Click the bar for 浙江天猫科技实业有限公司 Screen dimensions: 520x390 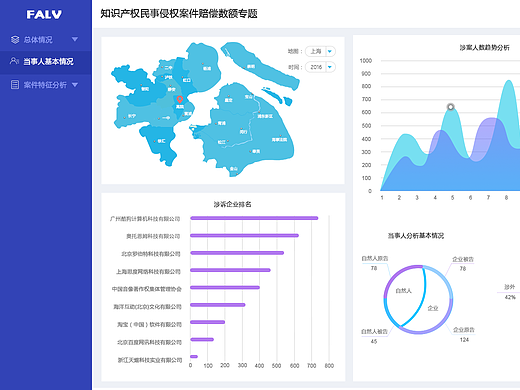[x=194, y=357]
